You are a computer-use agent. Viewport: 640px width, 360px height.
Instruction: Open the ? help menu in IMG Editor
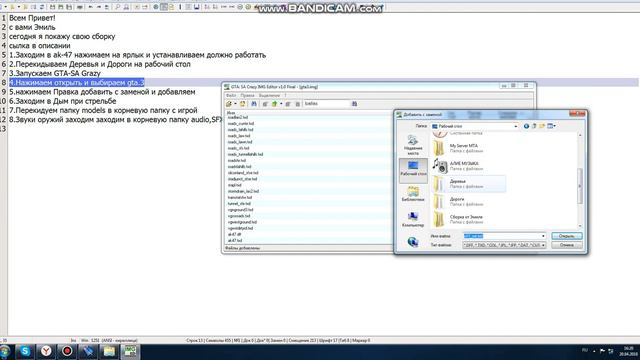click(x=285, y=96)
